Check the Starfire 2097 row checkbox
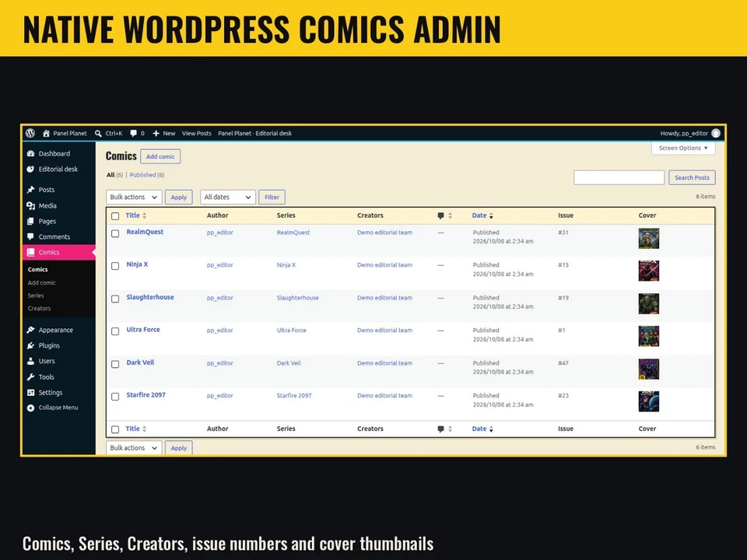 click(115, 396)
